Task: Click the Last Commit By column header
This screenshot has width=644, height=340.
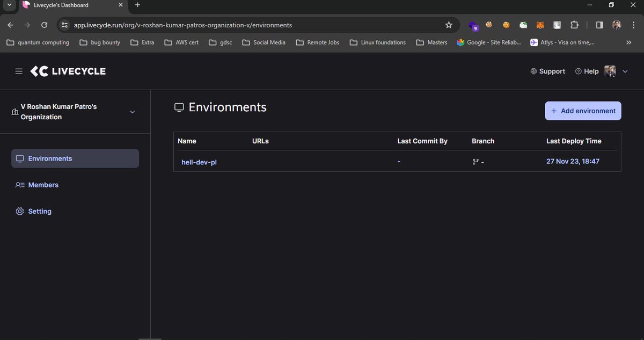Action: pos(422,141)
